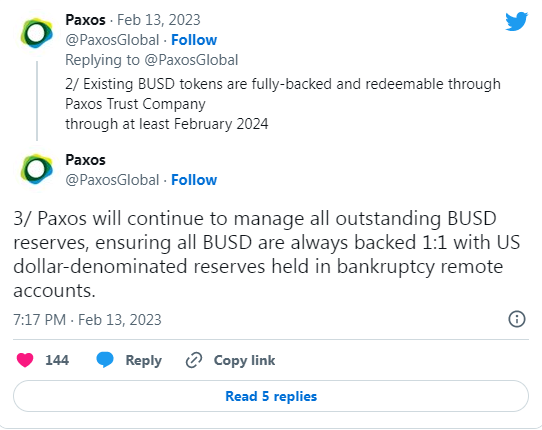Screen dimensions: 542x430
Task: Open Paxos avatar on the main tweet
Action: click(x=37, y=169)
